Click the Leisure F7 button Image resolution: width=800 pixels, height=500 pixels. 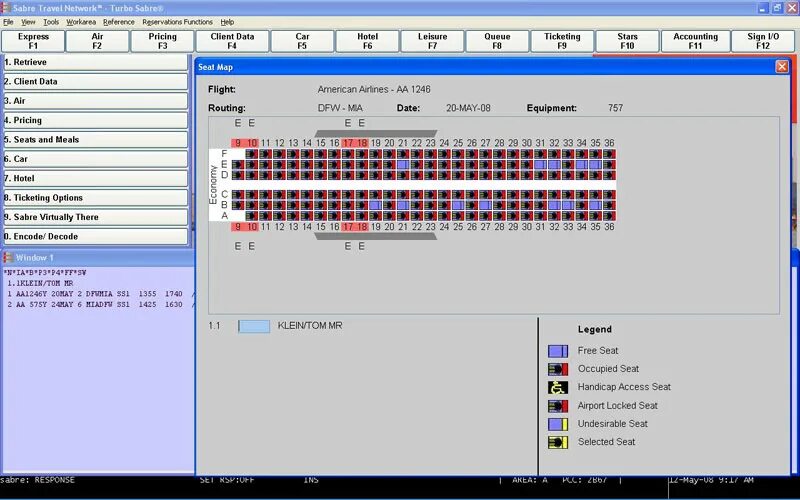[x=433, y=41]
